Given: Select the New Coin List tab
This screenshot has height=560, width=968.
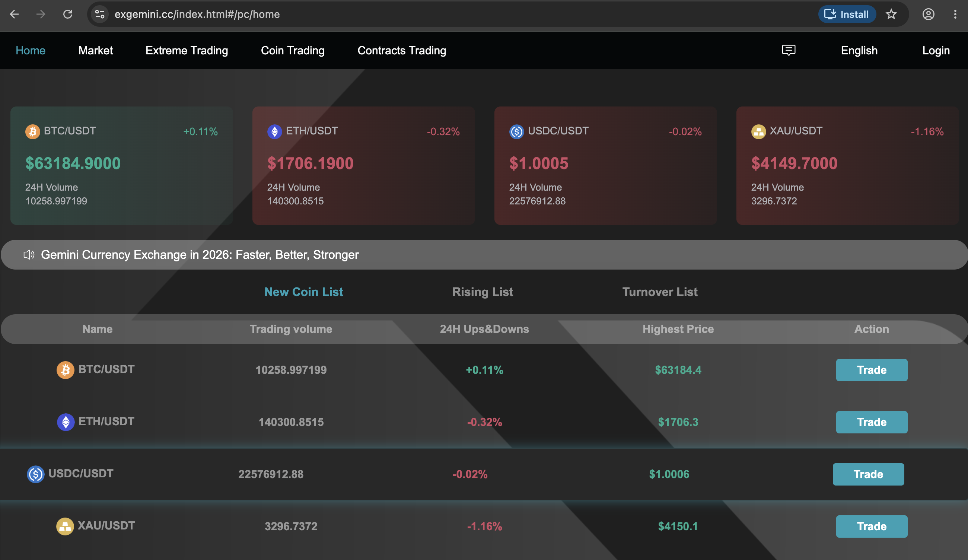Looking at the screenshot, I should click(303, 292).
